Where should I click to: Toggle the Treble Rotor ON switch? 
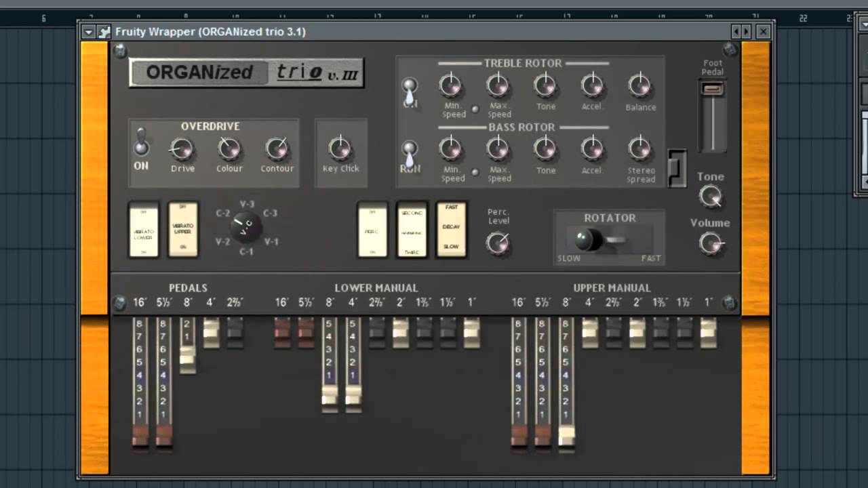point(410,91)
